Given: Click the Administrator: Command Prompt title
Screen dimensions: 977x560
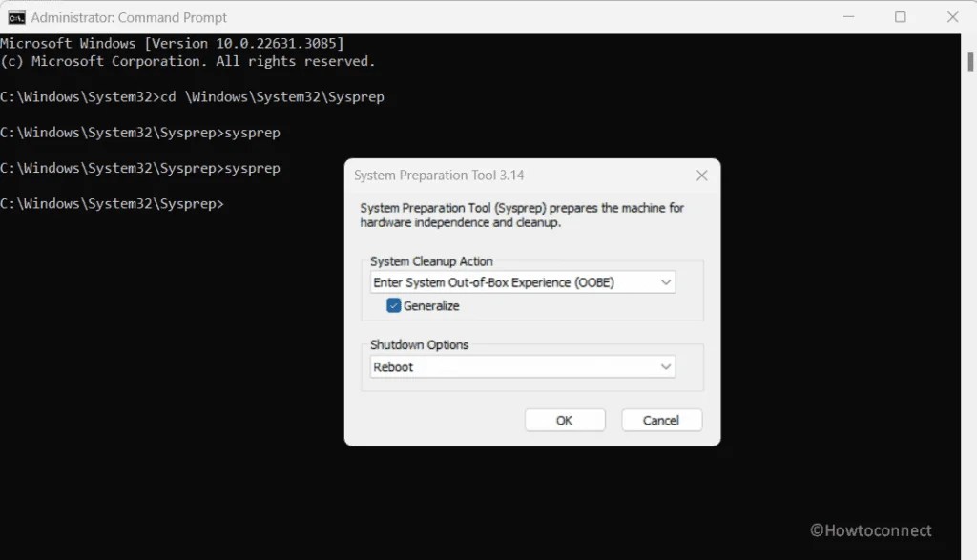Looking at the screenshot, I should [x=129, y=16].
